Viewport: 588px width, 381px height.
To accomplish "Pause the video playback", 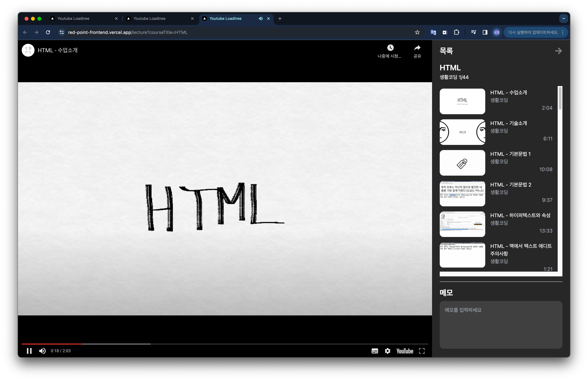I will pos(29,351).
